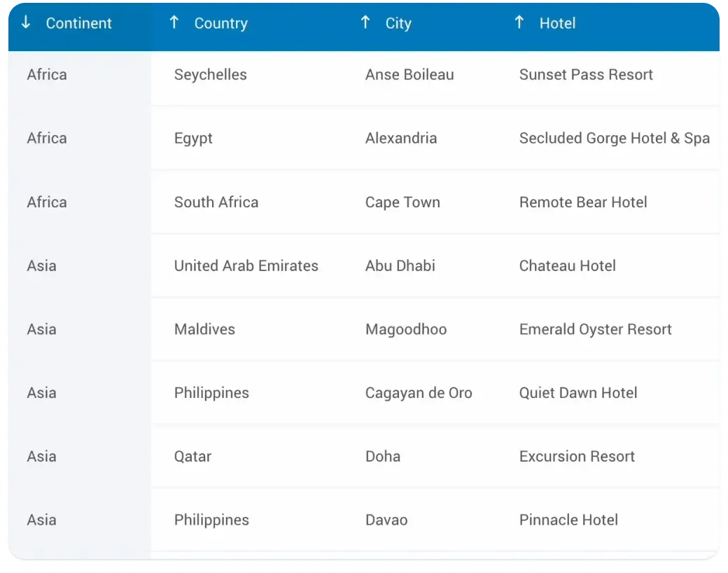The height and width of the screenshot is (573, 728).
Task: Select the Qatar country cell
Action: (x=192, y=457)
